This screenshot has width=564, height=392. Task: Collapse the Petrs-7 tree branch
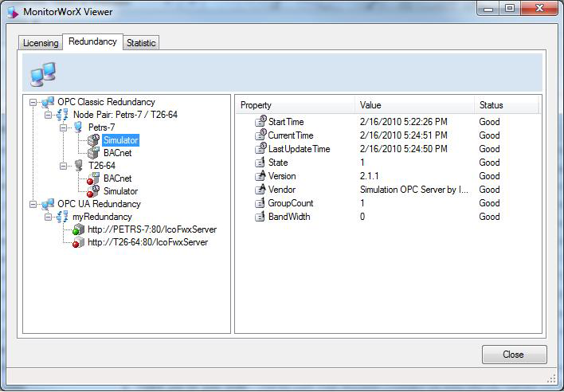[x=64, y=127]
